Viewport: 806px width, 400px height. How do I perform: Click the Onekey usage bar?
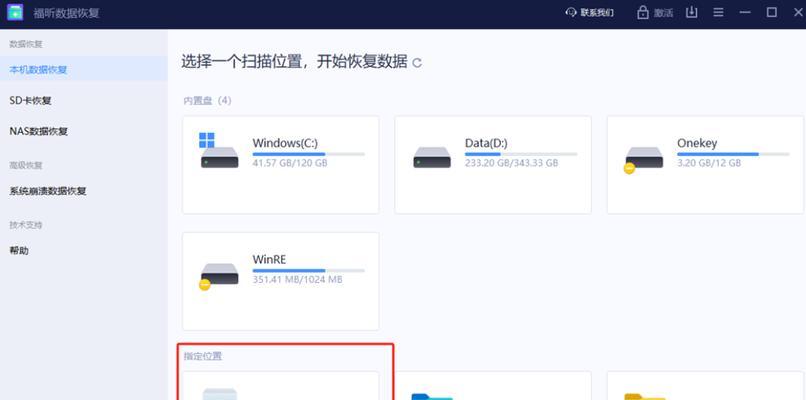[x=733, y=154]
